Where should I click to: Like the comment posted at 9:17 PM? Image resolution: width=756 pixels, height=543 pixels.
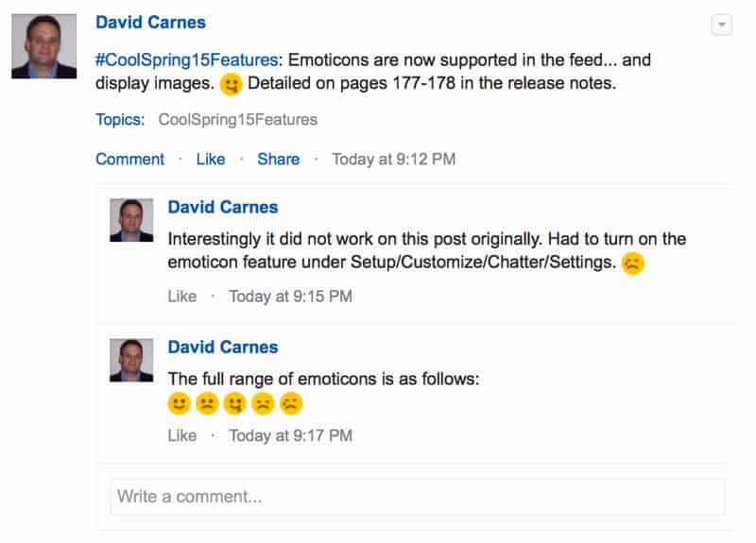182,435
